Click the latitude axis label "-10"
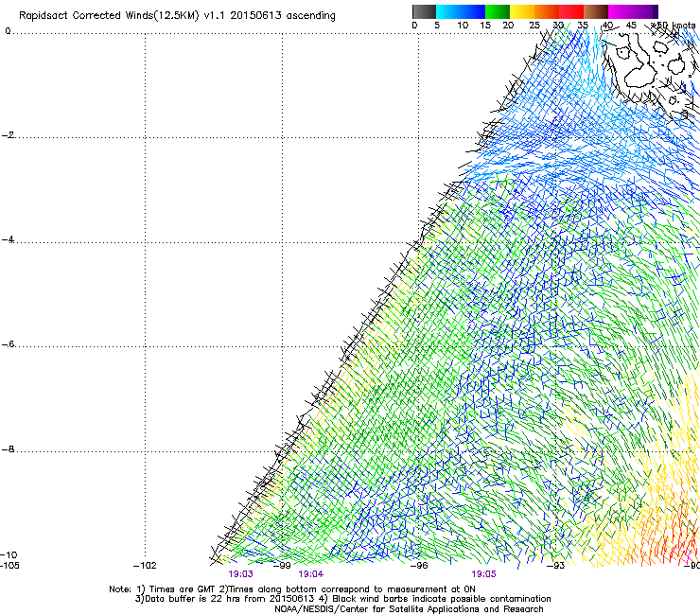Screen dimensions: 700x615 [9, 555]
